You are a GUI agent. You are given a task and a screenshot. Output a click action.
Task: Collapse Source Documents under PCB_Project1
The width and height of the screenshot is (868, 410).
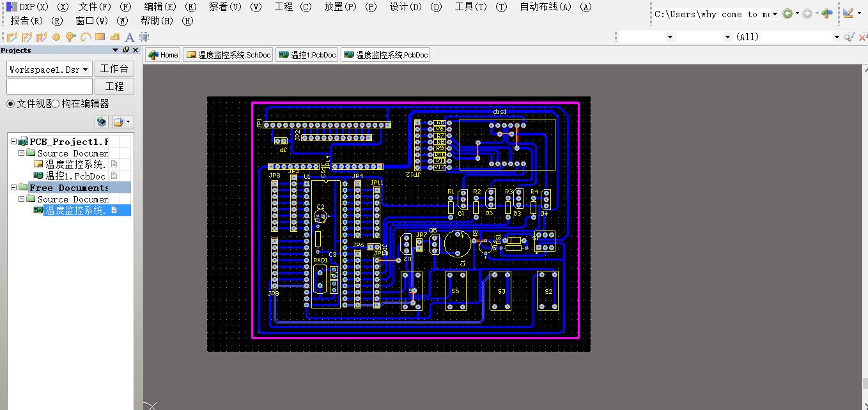click(21, 153)
